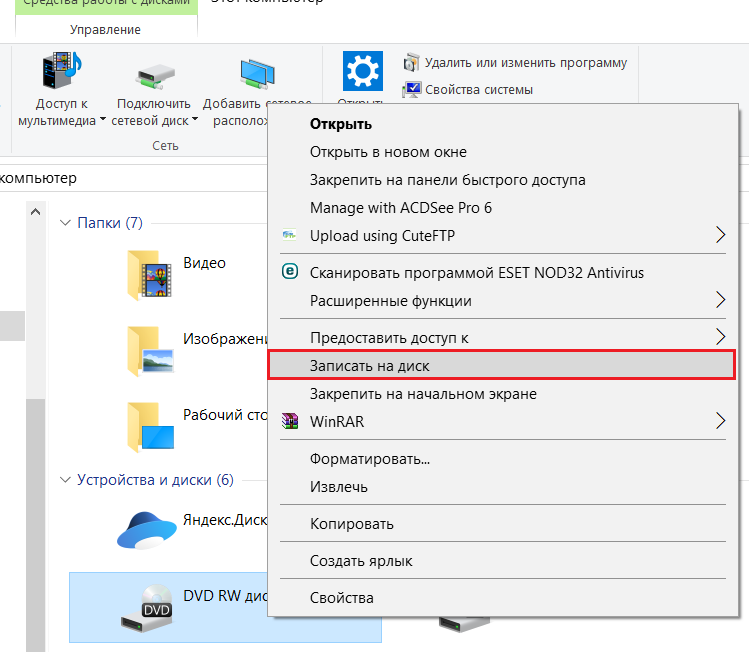Choose Форматировать... in the context menu
This screenshot has height=652, width=749.
pyautogui.click(x=503, y=459)
